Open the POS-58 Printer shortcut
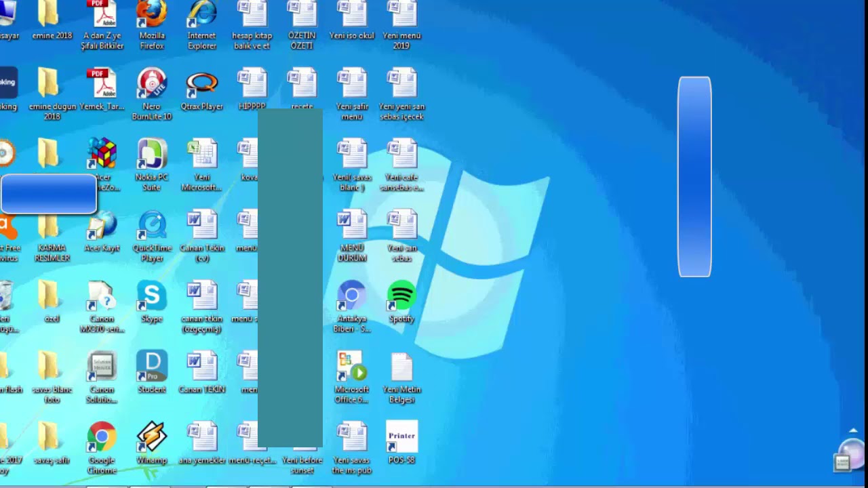The height and width of the screenshot is (488, 868). coord(401,443)
